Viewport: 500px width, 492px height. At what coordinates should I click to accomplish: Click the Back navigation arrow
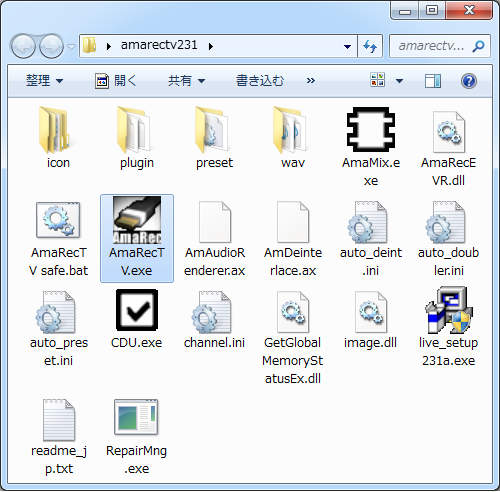click(23, 46)
